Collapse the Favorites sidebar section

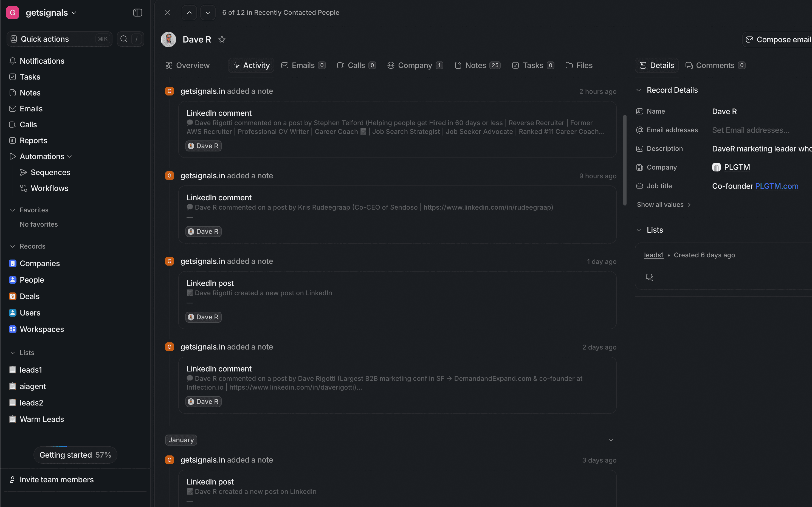(13, 210)
